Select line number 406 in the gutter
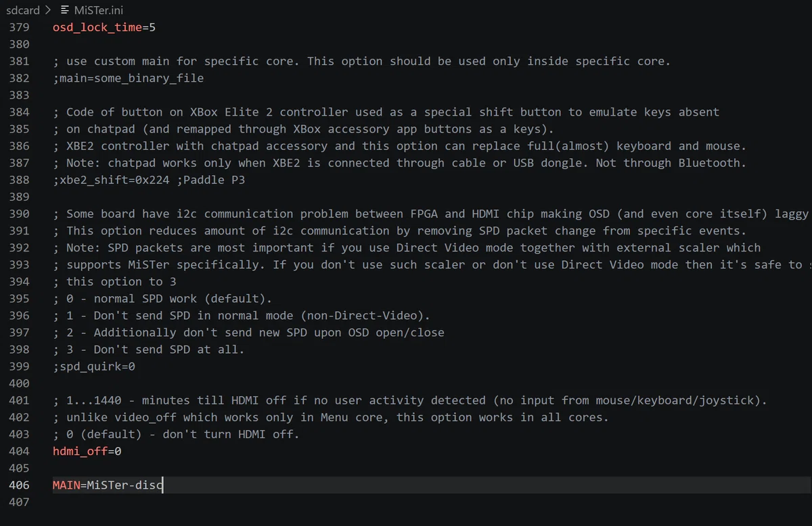 pyautogui.click(x=19, y=485)
